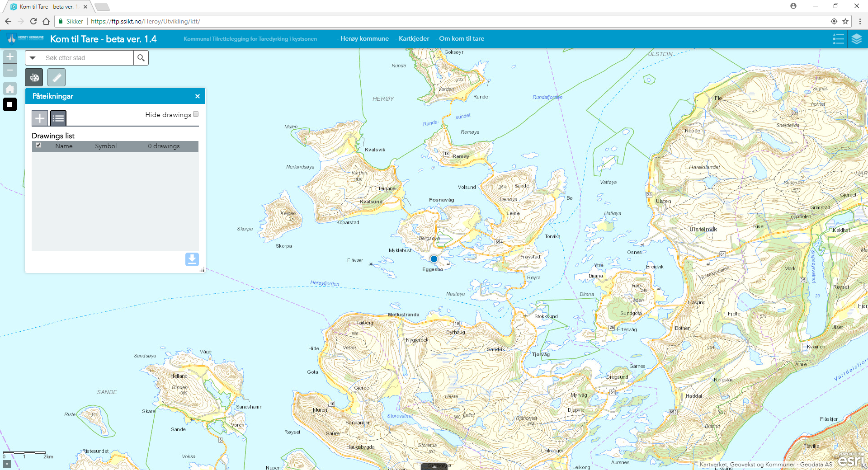
Task: Uncheck the select-all drawings checkbox
Action: pyautogui.click(x=38, y=146)
